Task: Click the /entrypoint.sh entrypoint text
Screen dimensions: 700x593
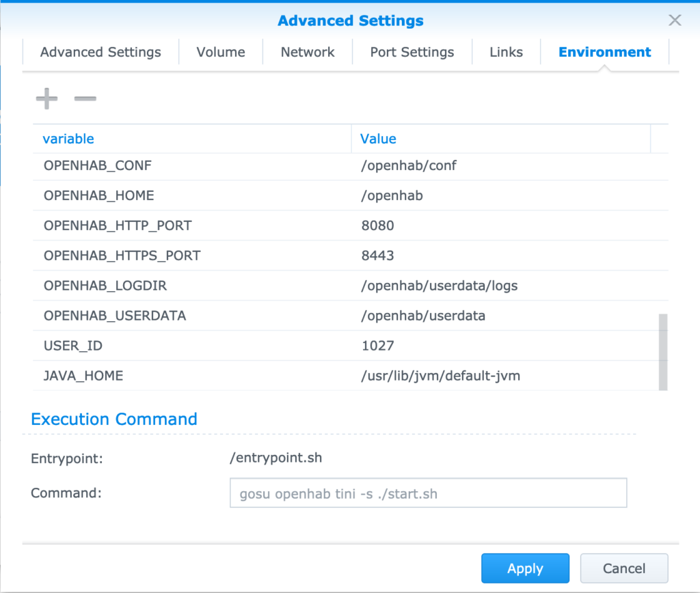Action: [276, 458]
